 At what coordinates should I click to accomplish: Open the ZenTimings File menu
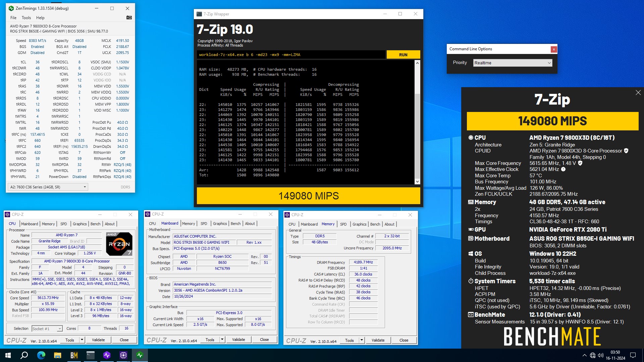tap(13, 18)
